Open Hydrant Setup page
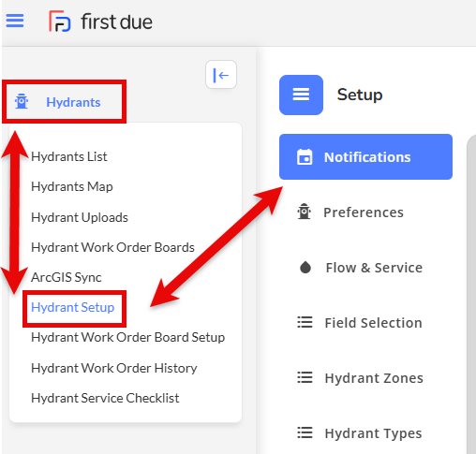 [73, 307]
